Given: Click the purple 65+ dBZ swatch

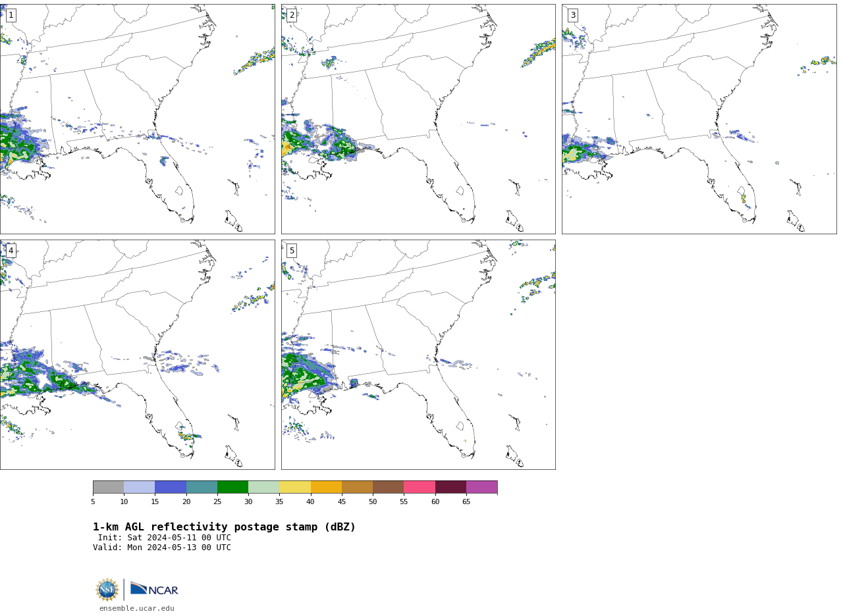Looking at the screenshot, I should pyautogui.click(x=481, y=487).
